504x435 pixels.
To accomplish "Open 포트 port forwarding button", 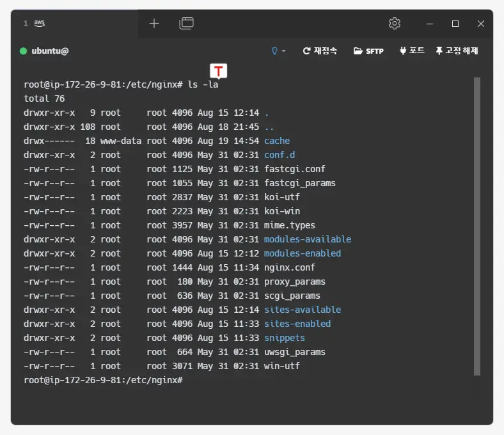I will [x=412, y=51].
